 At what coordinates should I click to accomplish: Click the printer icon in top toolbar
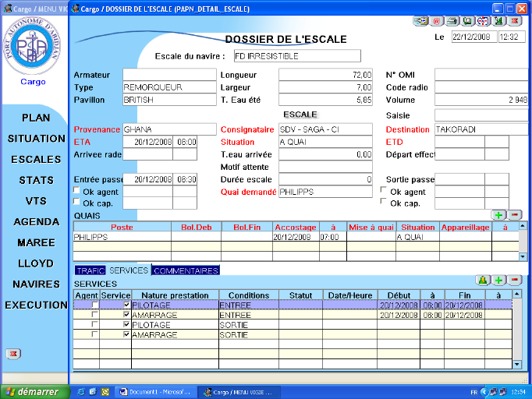coord(452,22)
